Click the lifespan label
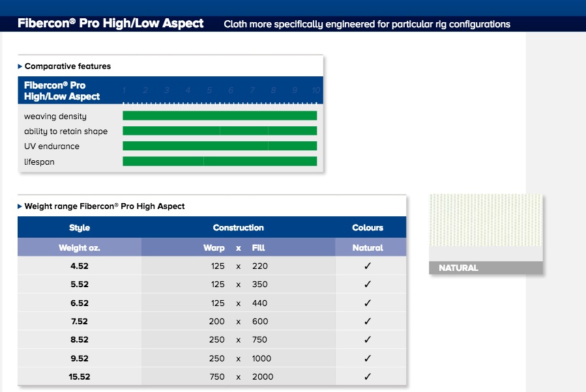586x392 pixels. 39,161
